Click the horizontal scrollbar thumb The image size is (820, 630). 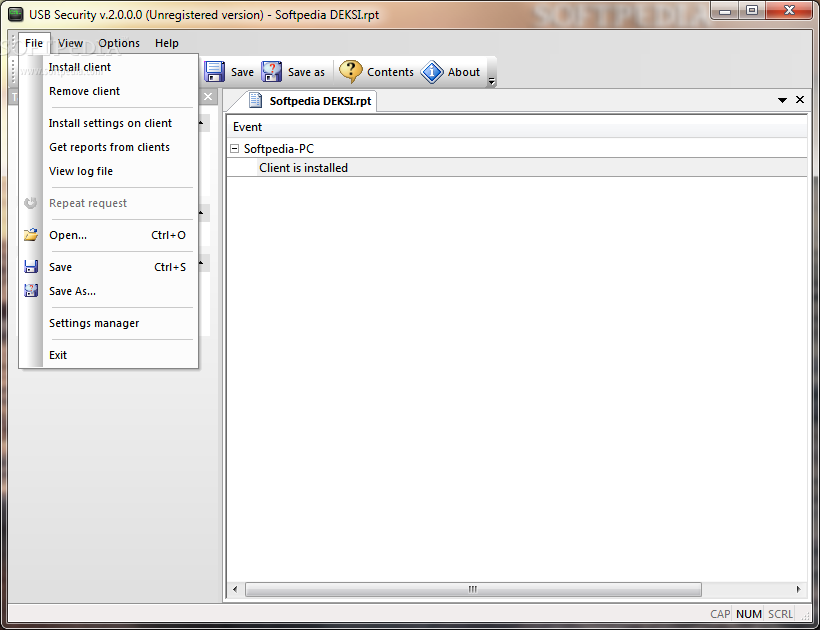[473, 589]
